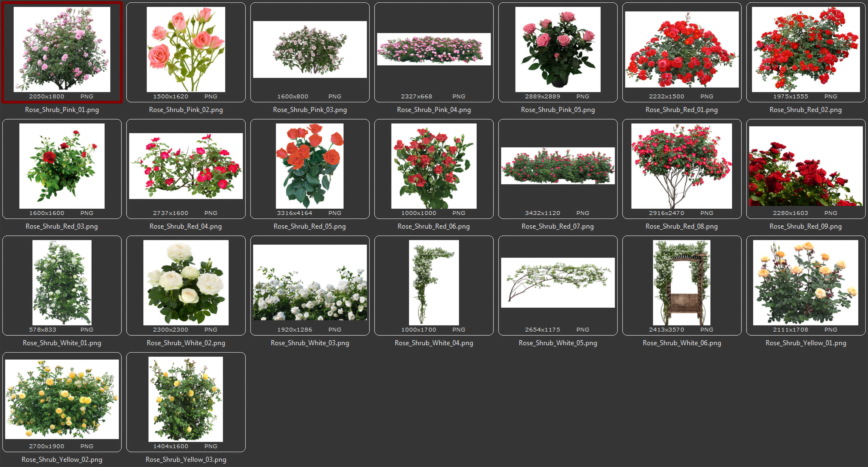The image size is (868, 467).
Task: Select the Rose_Shrub_Red_06.png thumbnail
Action: point(434,166)
